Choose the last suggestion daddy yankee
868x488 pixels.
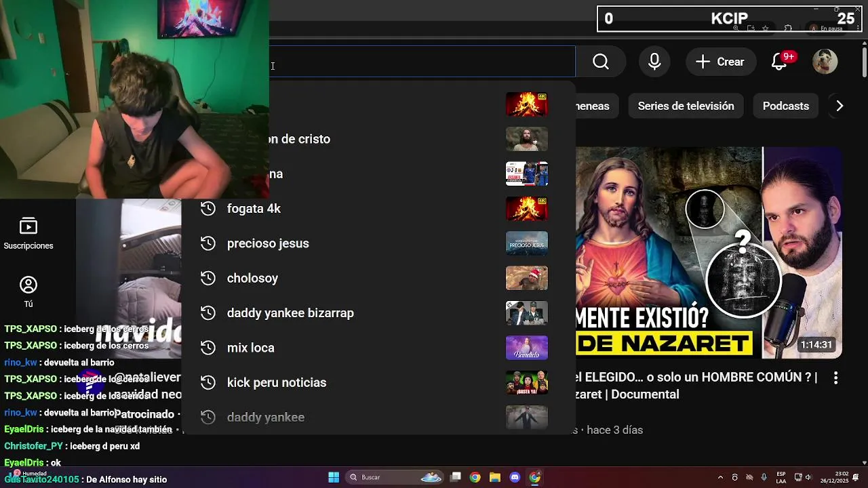coord(378,418)
